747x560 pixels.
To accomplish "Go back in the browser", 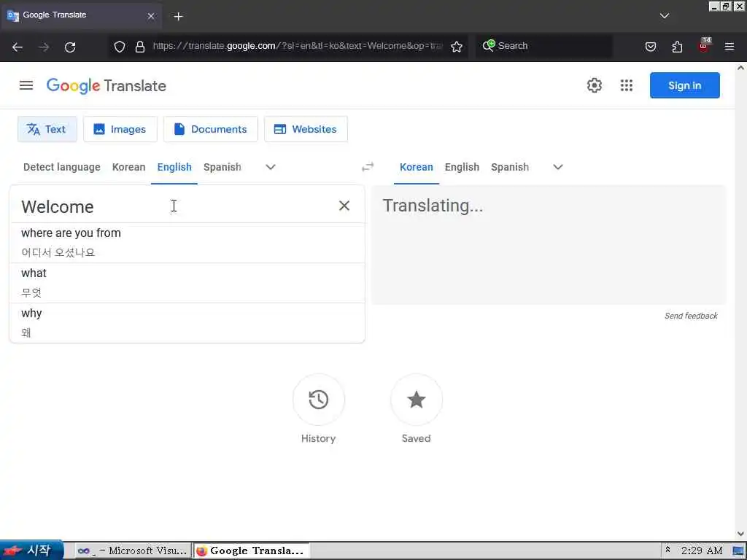I will 18,47.
